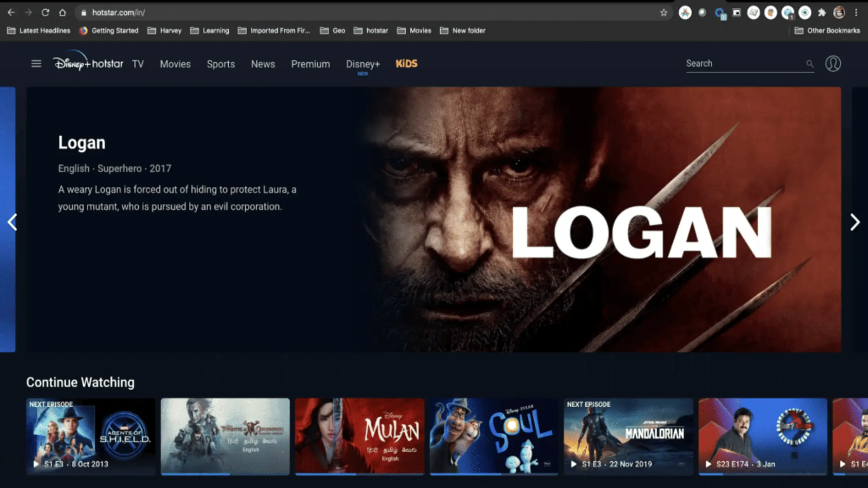
Task: Click the News navigation link
Action: tap(263, 64)
